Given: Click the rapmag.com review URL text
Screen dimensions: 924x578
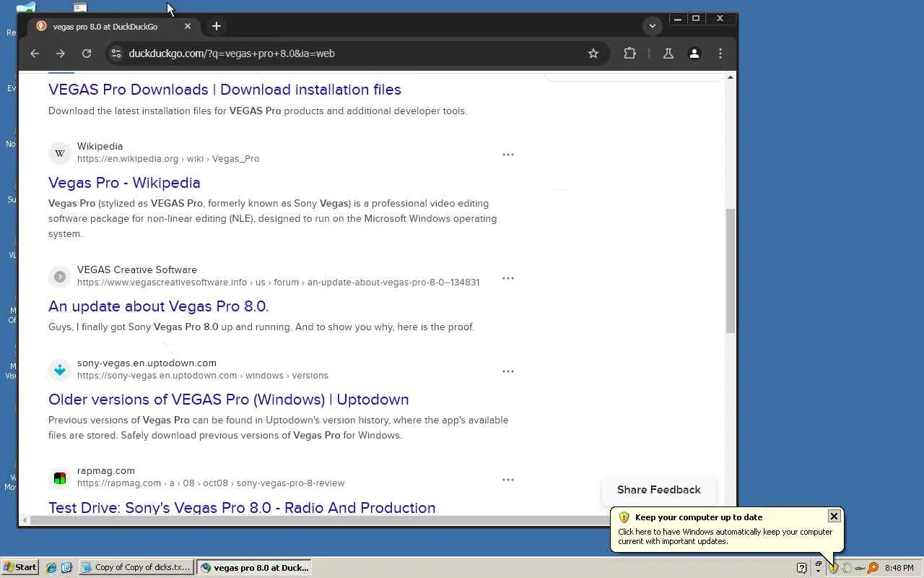Looking at the screenshot, I should click(x=211, y=483).
